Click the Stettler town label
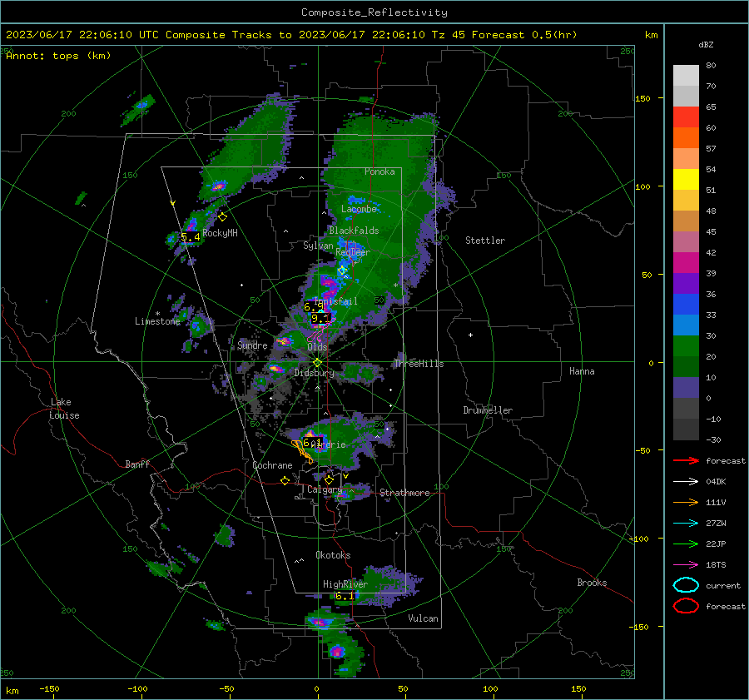The height and width of the screenshot is (700, 749). click(x=485, y=241)
